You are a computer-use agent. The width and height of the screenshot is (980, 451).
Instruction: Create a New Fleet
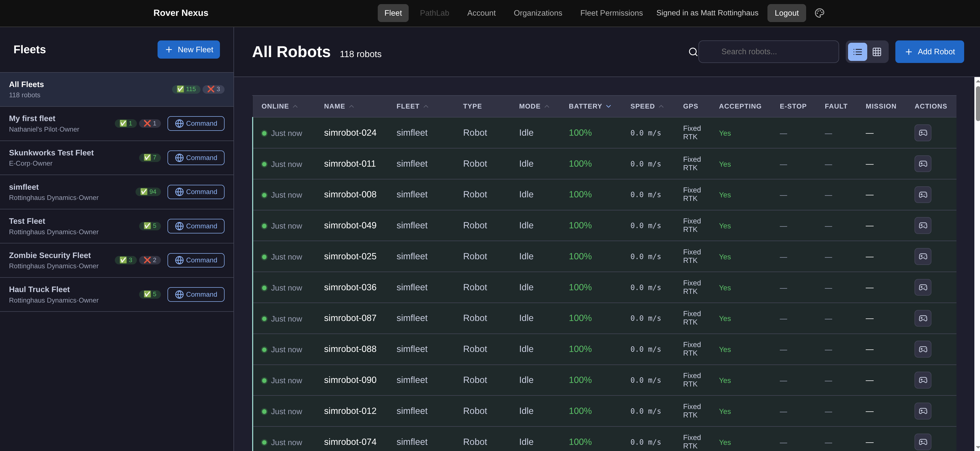click(189, 49)
